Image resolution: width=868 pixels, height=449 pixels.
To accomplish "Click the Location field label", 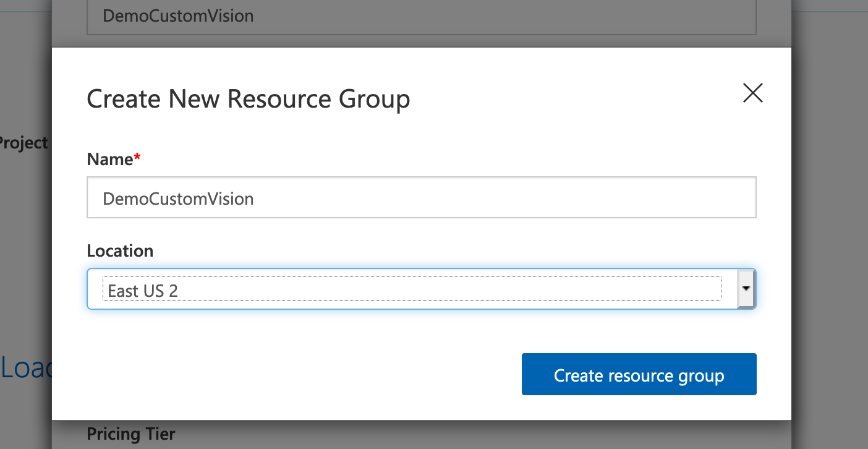I will point(120,251).
